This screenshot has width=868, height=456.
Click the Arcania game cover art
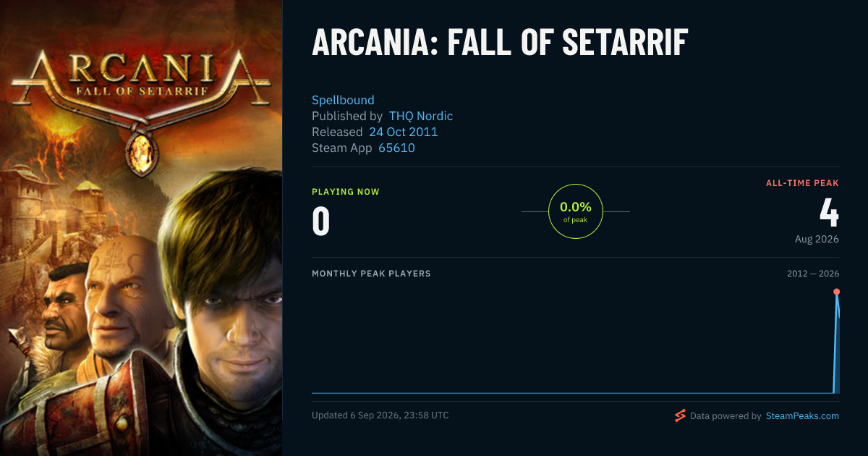pyautogui.click(x=141, y=228)
